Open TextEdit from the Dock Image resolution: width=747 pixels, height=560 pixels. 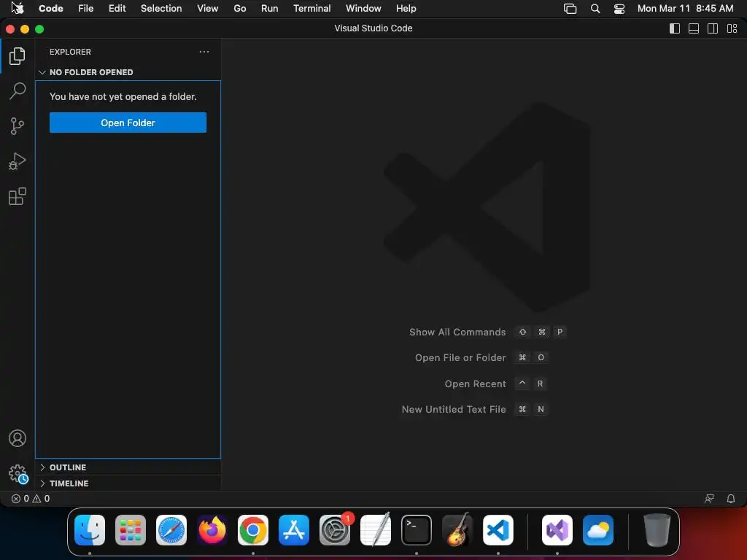(x=376, y=529)
